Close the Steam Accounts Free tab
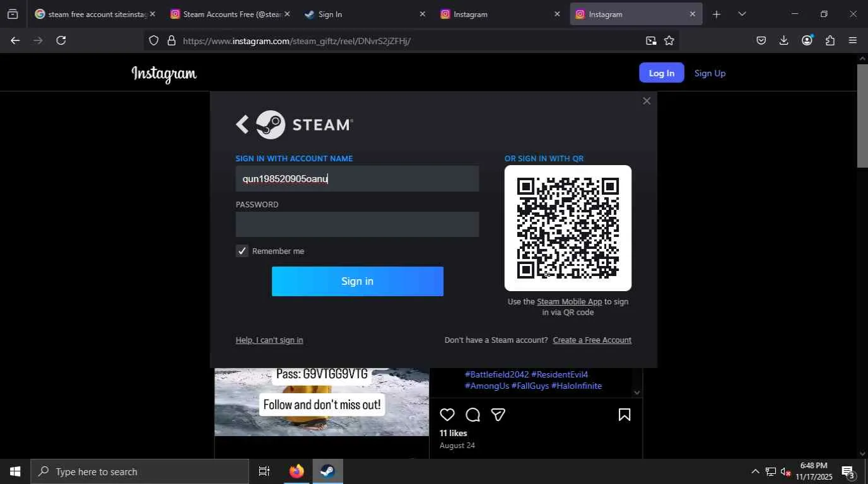Viewport: 868px width, 484px height. [x=287, y=14]
